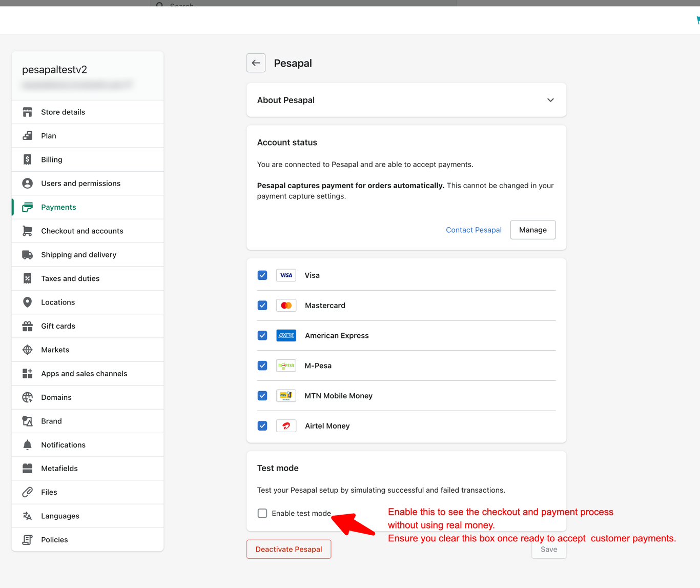Click the Locations pin icon
The width and height of the screenshot is (700, 588).
point(28,302)
